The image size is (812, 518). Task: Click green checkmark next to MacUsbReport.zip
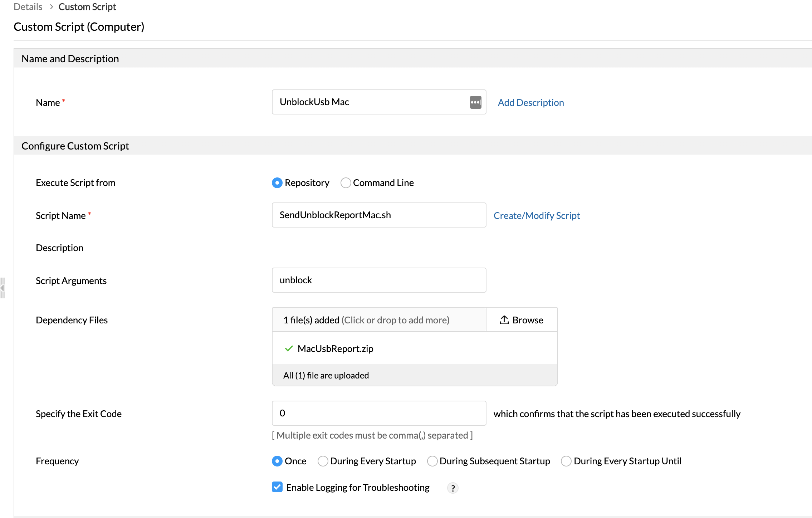289,348
